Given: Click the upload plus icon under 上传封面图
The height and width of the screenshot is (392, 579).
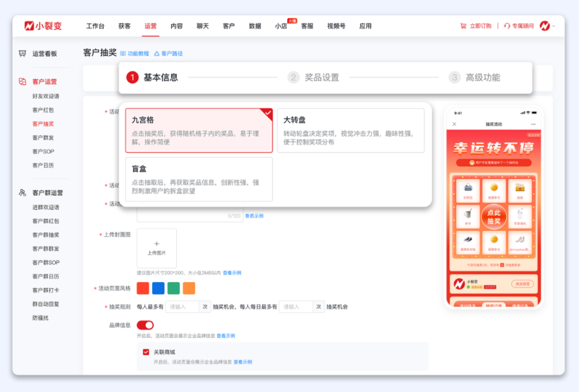Looking at the screenshot, I should 157,245.
